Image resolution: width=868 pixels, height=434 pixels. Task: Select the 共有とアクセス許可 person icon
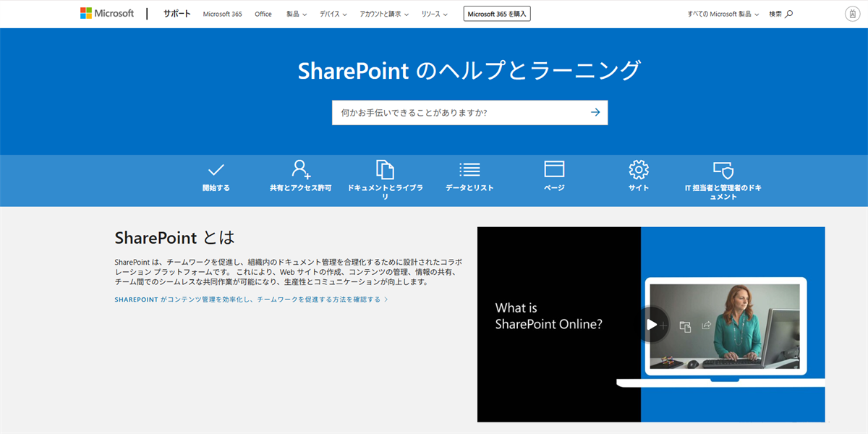click(301, 169)
